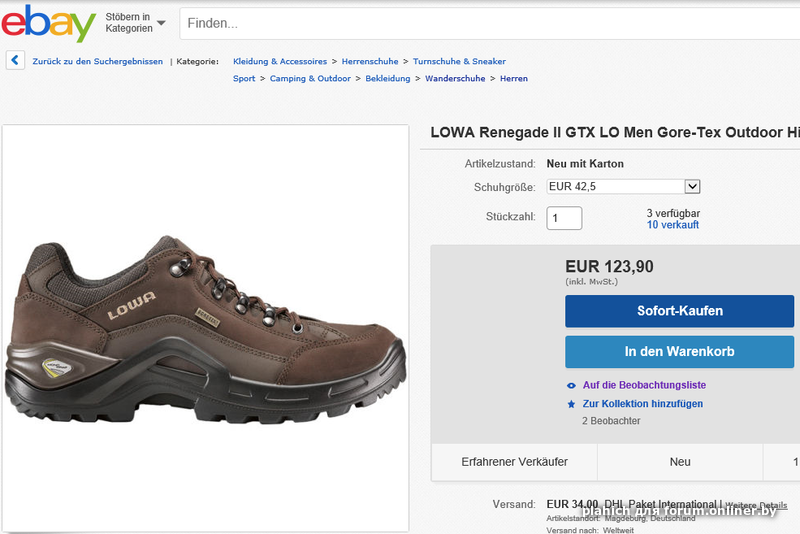
Task: Click the eye icon for Beobachtungsliste
Action: coord(571,385)
